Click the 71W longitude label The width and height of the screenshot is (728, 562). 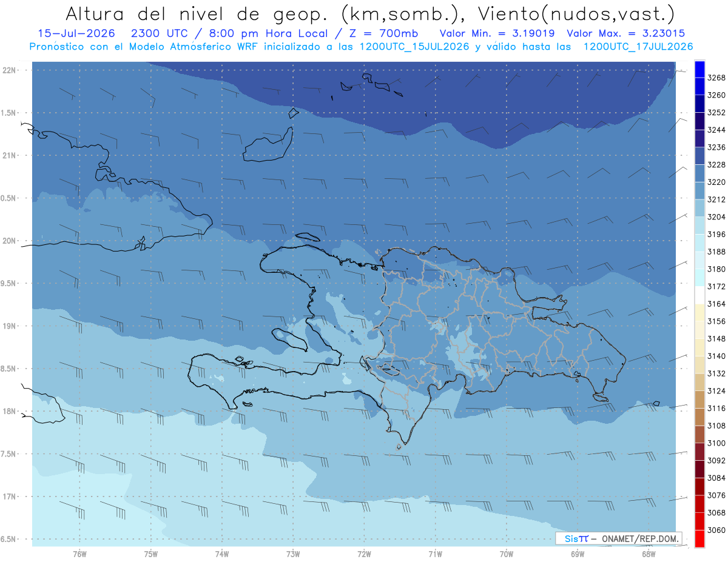[x=435, y=554]
